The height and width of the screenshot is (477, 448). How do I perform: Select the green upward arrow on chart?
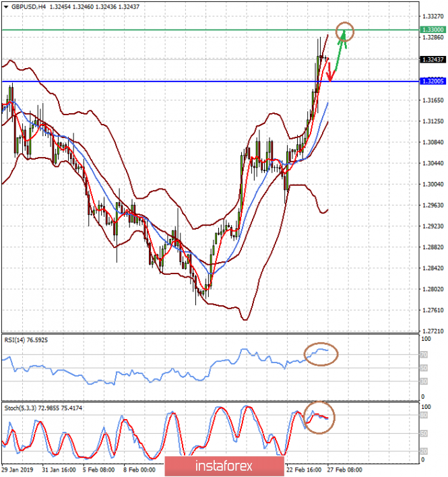pyautogui.click(x=339, y=51)
